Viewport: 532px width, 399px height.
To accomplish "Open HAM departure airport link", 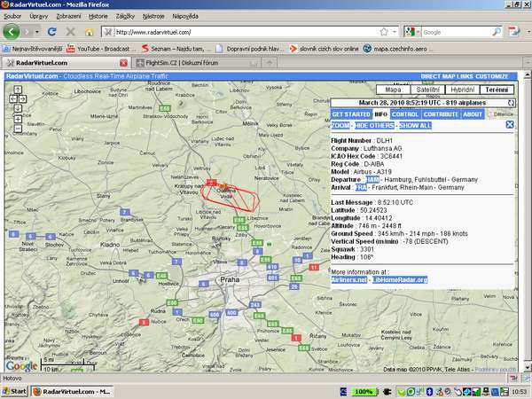I will coord(372,179).
